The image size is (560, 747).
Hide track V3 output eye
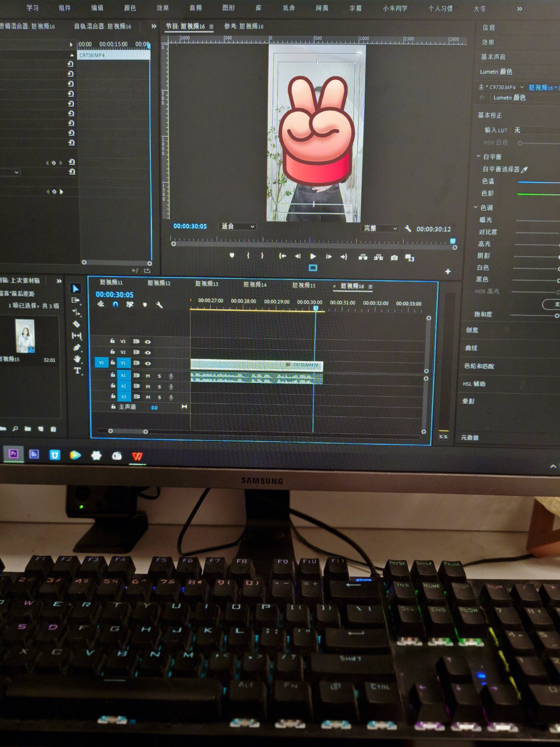(x=148, y=342)
